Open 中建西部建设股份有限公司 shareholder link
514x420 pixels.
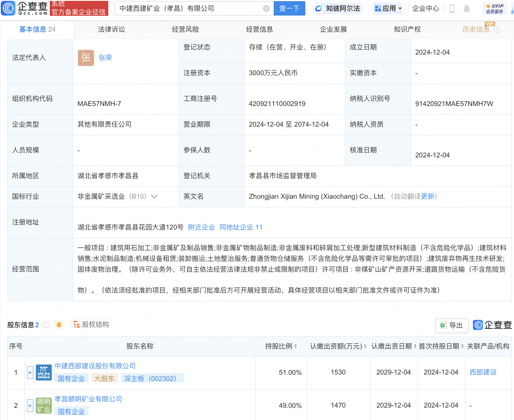(x=95, y=366)
